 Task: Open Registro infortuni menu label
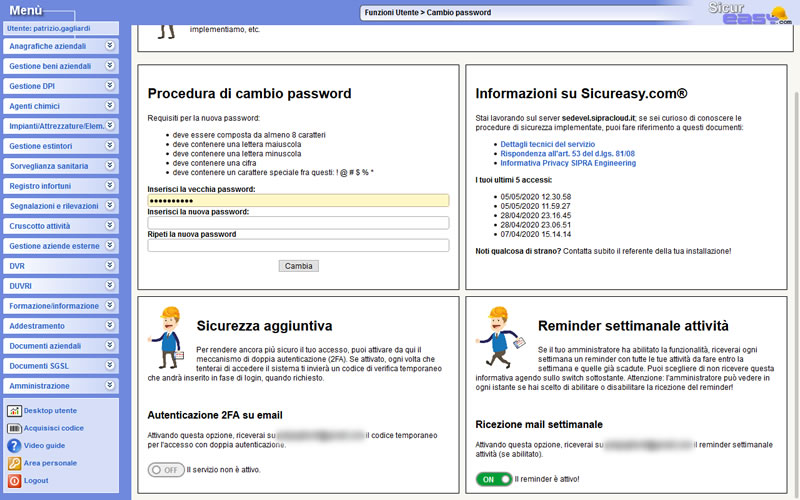[40, 186]
